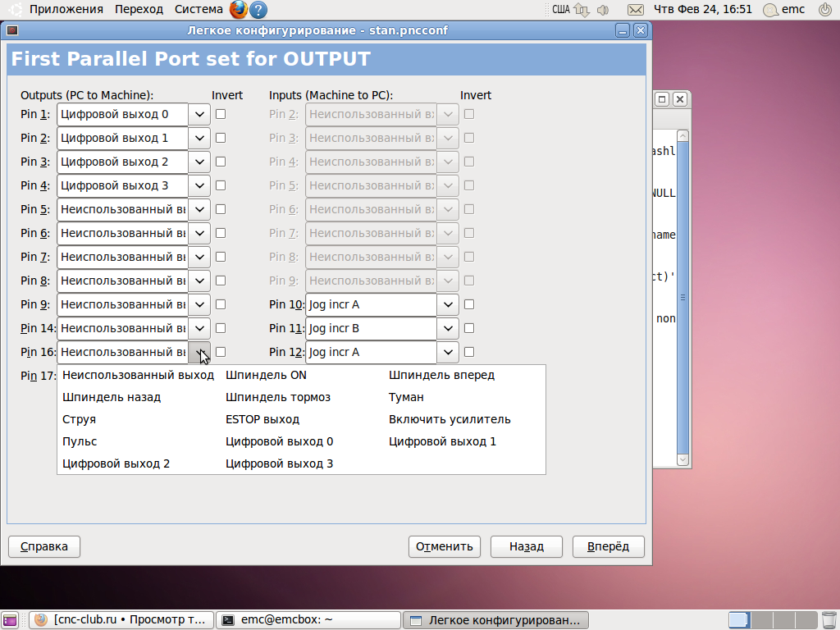Image resolution: width=840 pixels, height=630 pixels.
Task: Click the power shutdown icon
Action: pos(825,9)
